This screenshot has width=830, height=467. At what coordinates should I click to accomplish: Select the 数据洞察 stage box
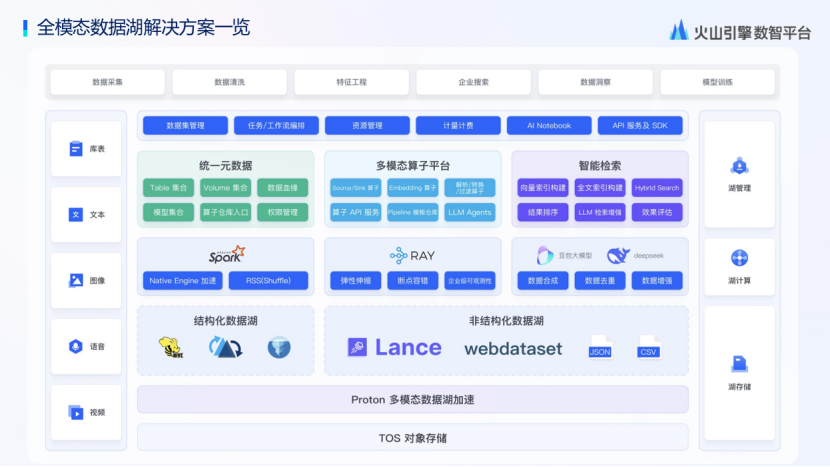pyautogui.click(x=596, y=82)
